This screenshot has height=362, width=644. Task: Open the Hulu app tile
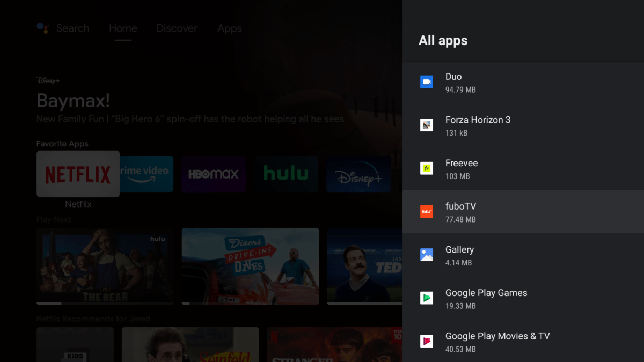(x=287, y=174)
